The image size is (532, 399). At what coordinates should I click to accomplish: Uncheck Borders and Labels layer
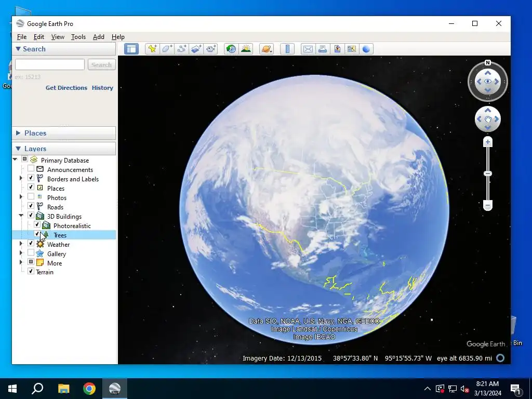click(x=31, y=178)
